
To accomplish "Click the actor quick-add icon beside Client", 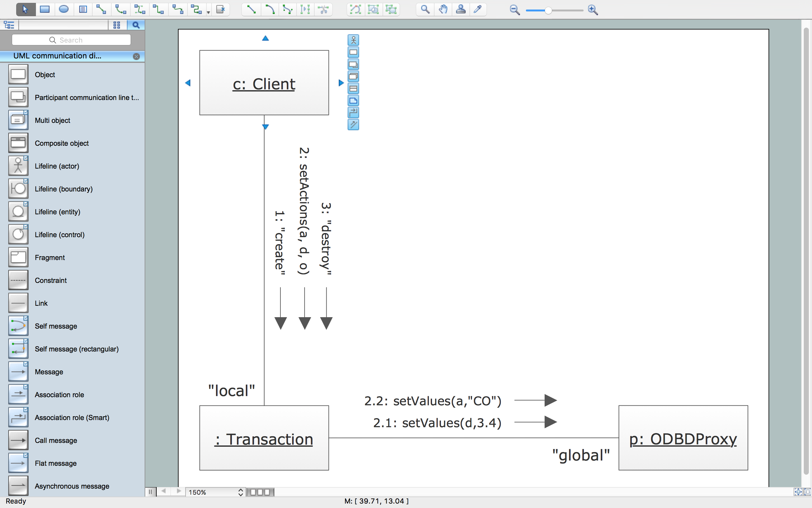I will coord(353,40).
